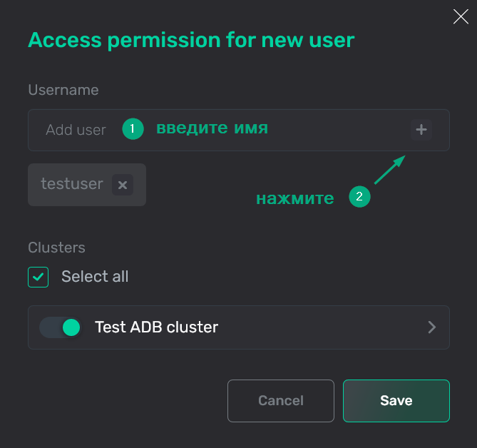
Task: Click the Username field label
Action: coord(63,90)
